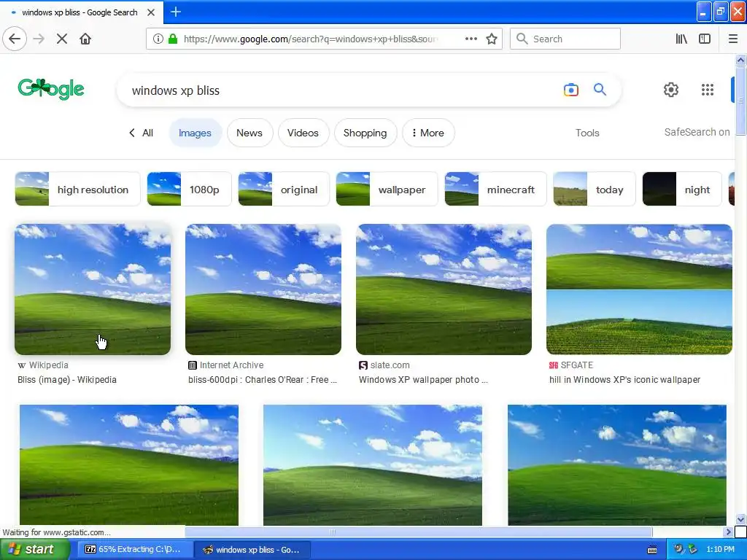Click the green secure padlock icon
The width and height of the screenshot is (747, 560).
(x=173, y=39)
